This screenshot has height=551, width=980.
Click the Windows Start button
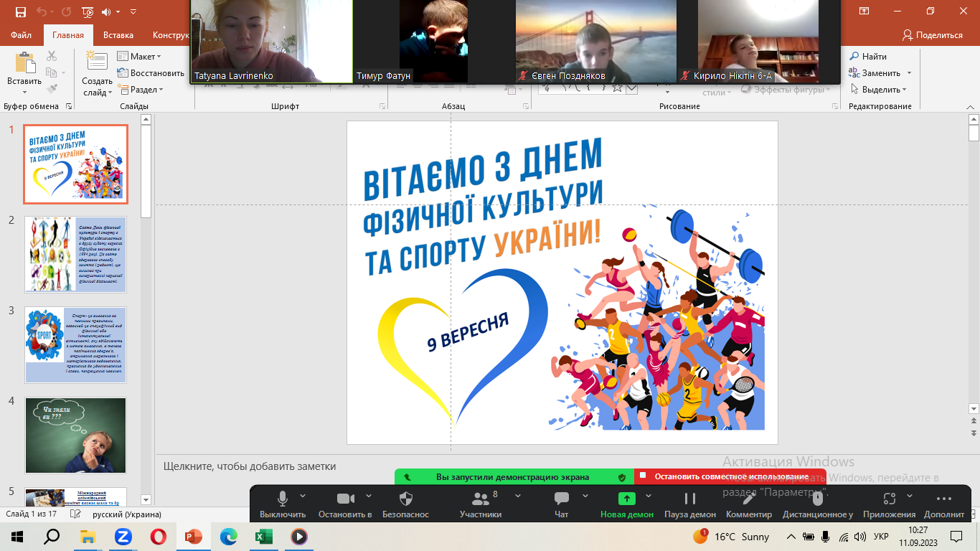tap(17, 536)
